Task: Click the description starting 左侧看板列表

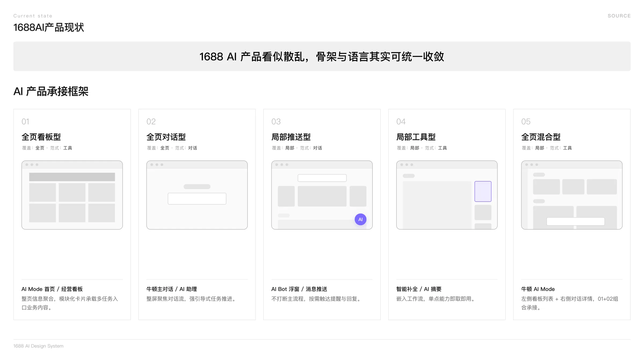Action: (x=570, y=303)
